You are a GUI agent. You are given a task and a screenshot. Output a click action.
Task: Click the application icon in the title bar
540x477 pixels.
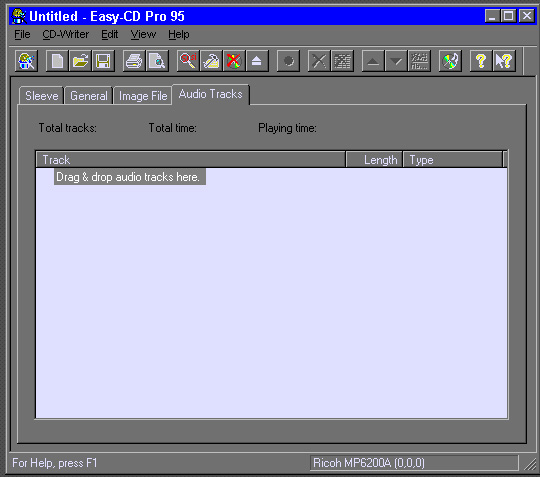coord(19,16)
